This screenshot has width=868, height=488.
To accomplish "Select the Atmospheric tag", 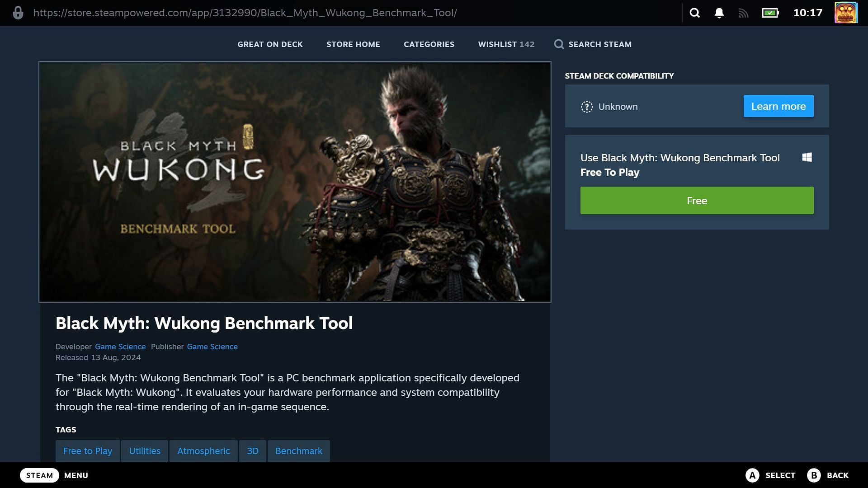I will coord(203,451).
